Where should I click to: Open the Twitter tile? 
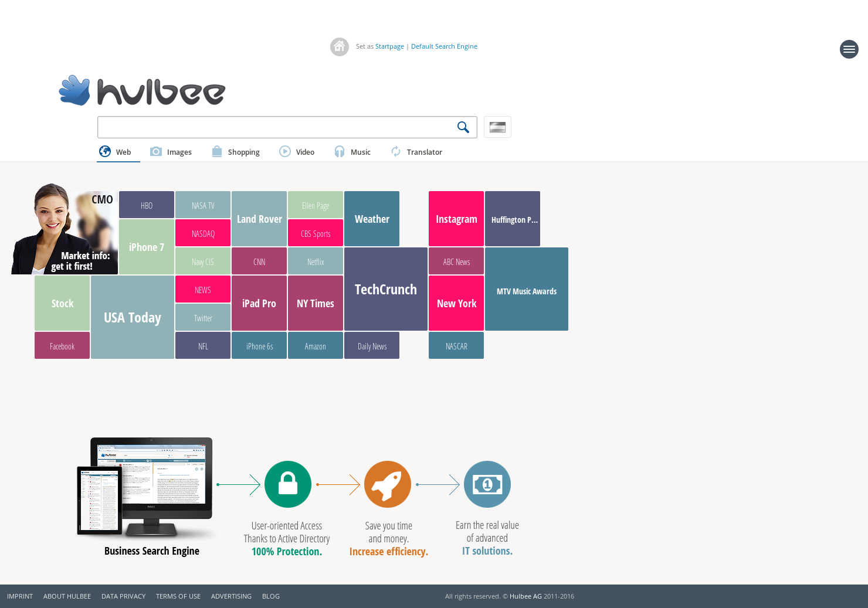tap(203, 317)
